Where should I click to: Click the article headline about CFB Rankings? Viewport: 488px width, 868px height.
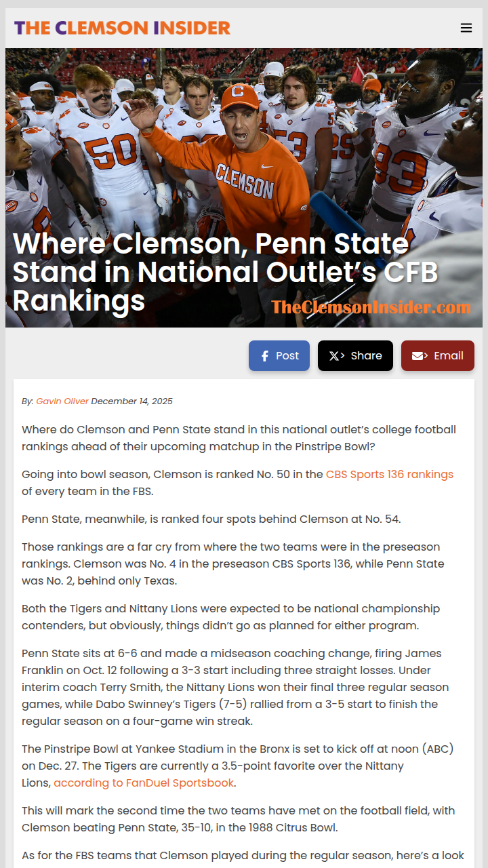click(x=217, y=271)
